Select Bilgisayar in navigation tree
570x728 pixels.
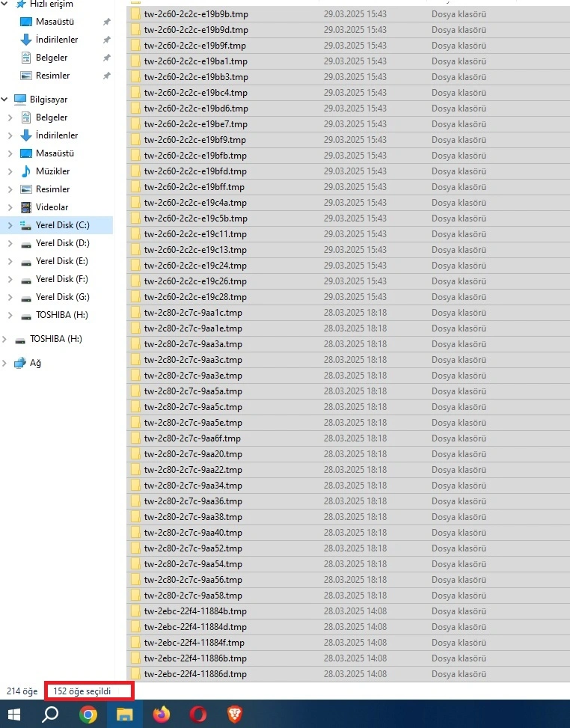[49, 100]
